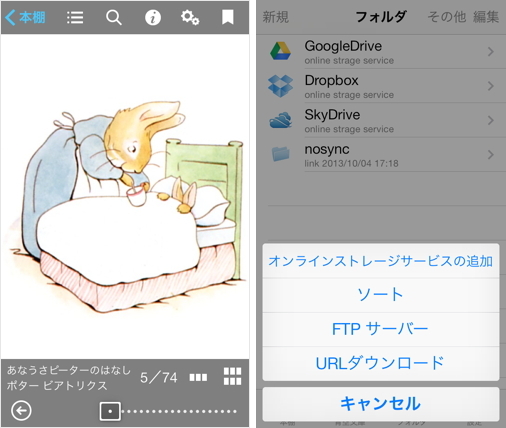Open the Dropbox row
The width and height of the screenshot is (506, 428).
381,86
